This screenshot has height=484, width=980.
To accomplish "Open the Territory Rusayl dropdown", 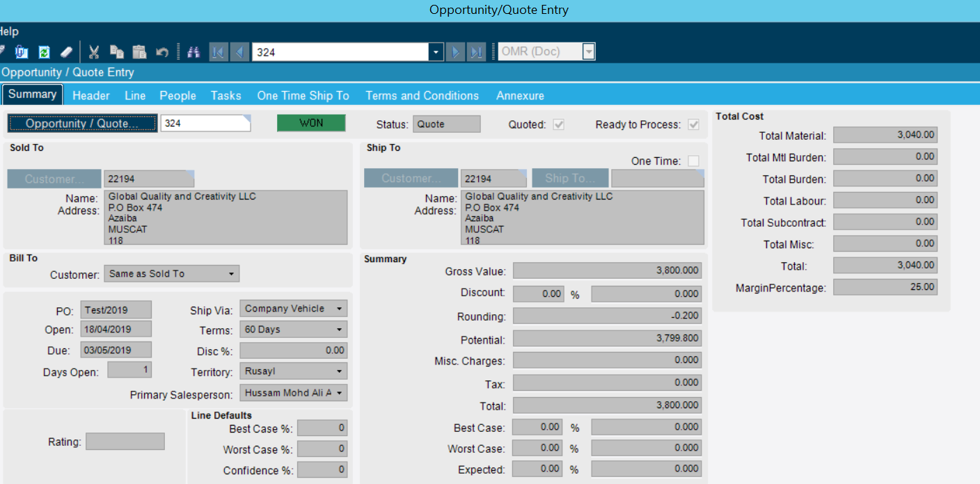I will click(x=339, y=371).
